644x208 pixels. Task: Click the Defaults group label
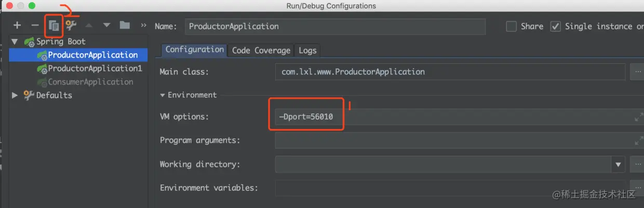54,95
